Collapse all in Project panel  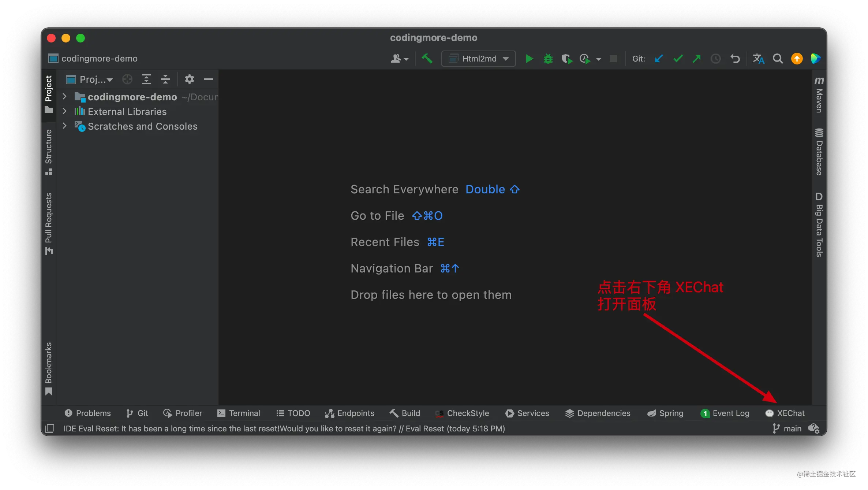pyautogui.click(x=165, y=79)
